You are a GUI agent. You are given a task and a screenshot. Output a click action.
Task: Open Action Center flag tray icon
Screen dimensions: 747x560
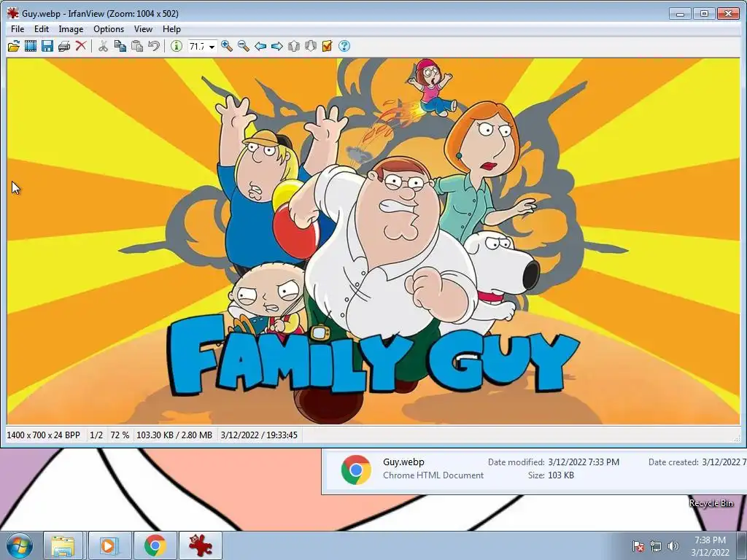[x=638, y=546]
